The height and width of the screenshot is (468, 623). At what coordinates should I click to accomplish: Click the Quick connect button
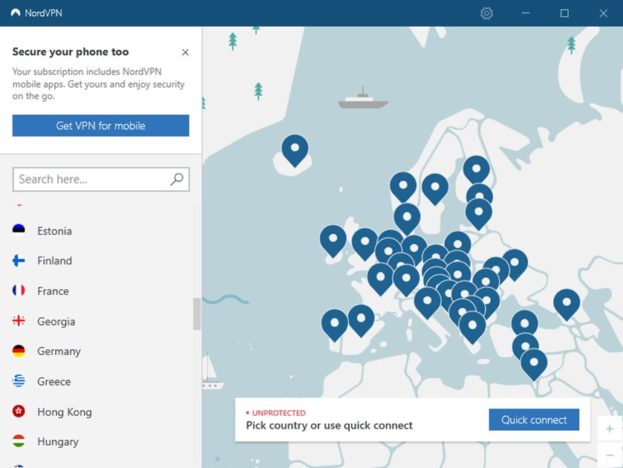point(534,420)
